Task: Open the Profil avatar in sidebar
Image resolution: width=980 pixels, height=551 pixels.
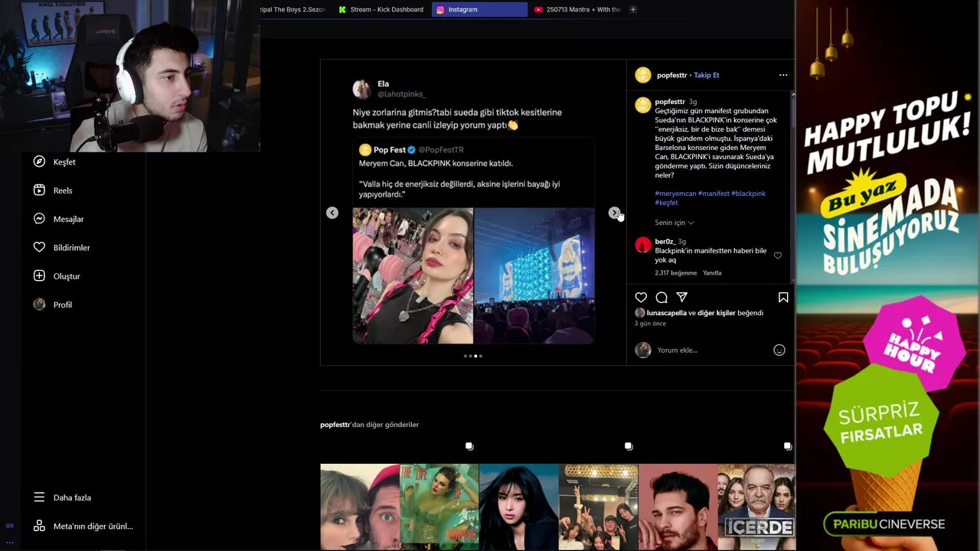Action: point(39,305)
